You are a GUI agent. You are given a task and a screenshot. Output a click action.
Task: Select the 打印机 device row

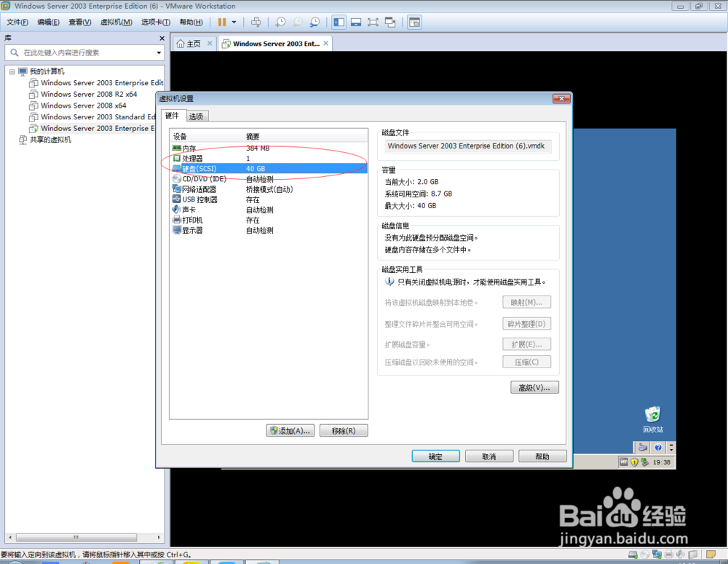pyautogui.click(x=269, y=220)
